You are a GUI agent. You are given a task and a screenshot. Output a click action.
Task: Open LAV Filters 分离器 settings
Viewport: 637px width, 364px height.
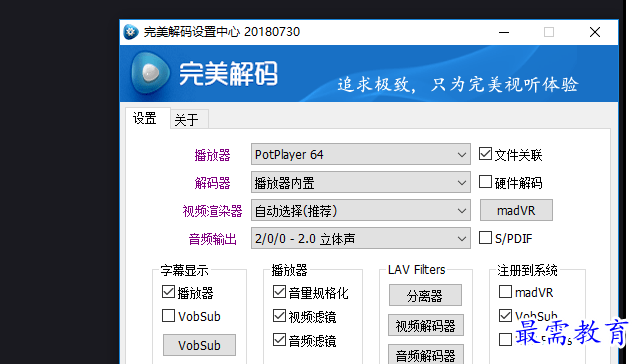point(425,295)
